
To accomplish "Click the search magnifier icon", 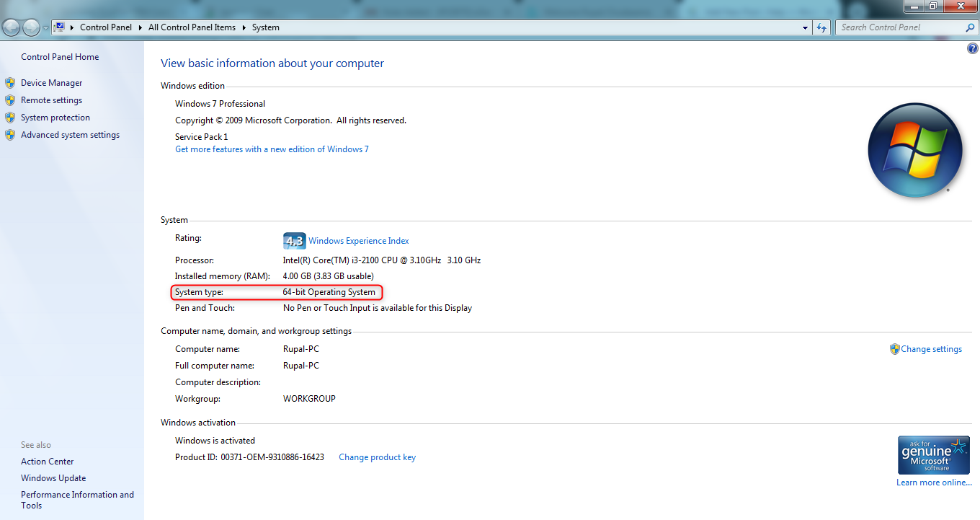I will 970,27.
